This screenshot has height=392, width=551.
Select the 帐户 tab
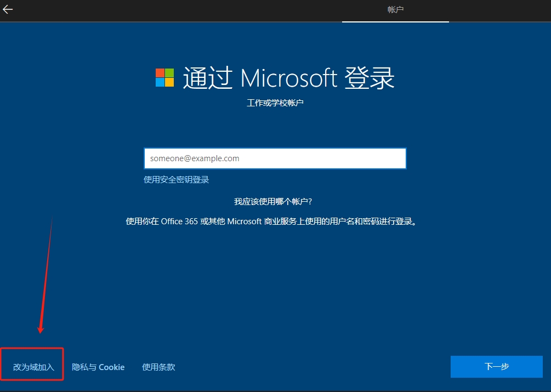[x=395, y=10]
